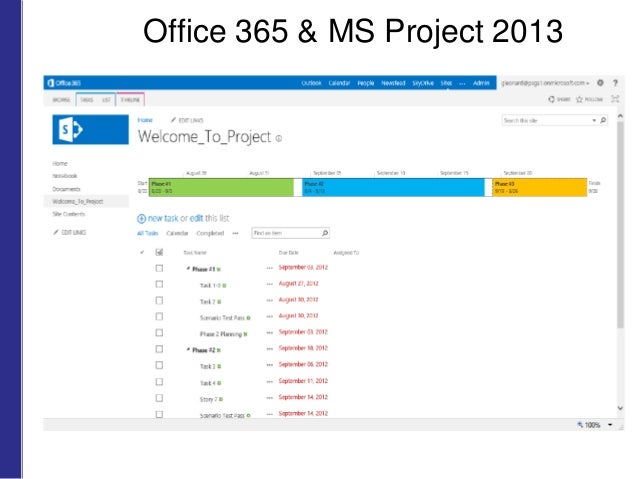
Task: Open the settings gear menu
Action: tap(600, 83)
